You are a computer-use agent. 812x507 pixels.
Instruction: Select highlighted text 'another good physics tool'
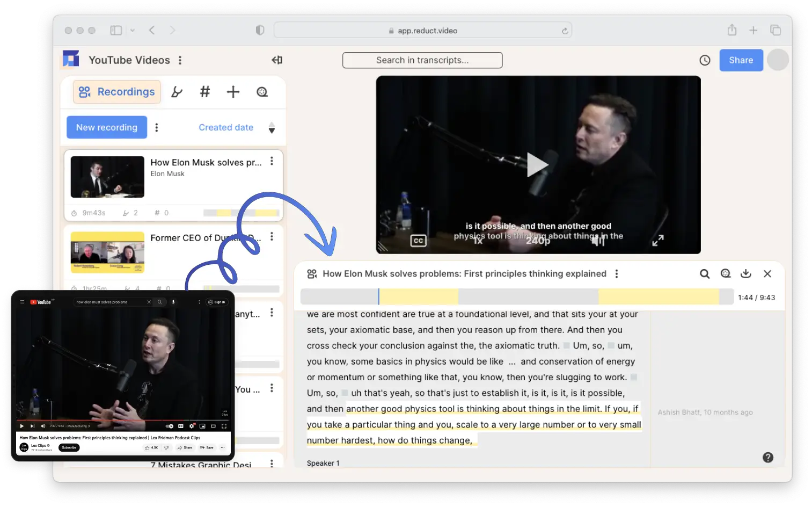pos(400,409)
